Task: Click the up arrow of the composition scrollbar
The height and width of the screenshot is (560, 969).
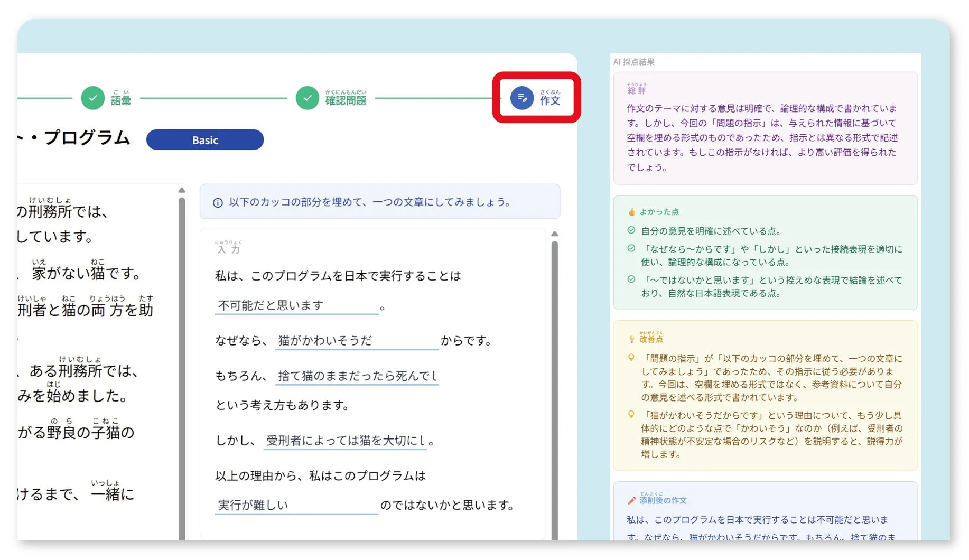Action: pos(555,234)
